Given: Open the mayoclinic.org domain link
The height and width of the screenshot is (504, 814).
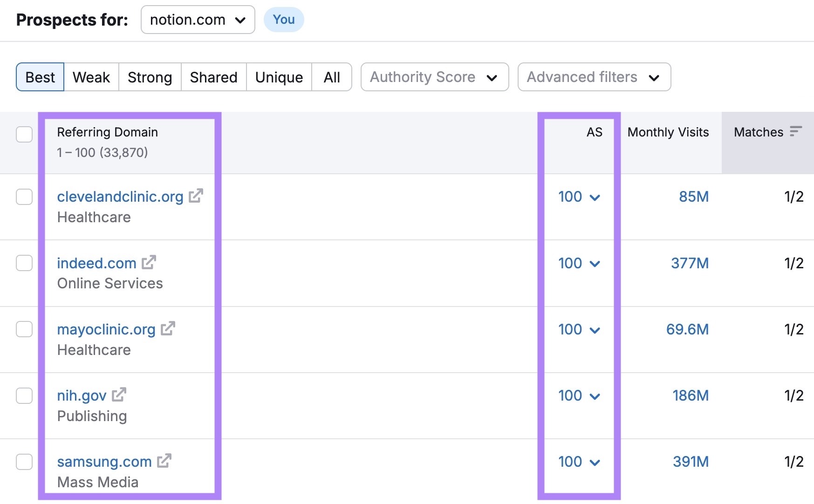Looking at the screenshot, I should [106, 329].
